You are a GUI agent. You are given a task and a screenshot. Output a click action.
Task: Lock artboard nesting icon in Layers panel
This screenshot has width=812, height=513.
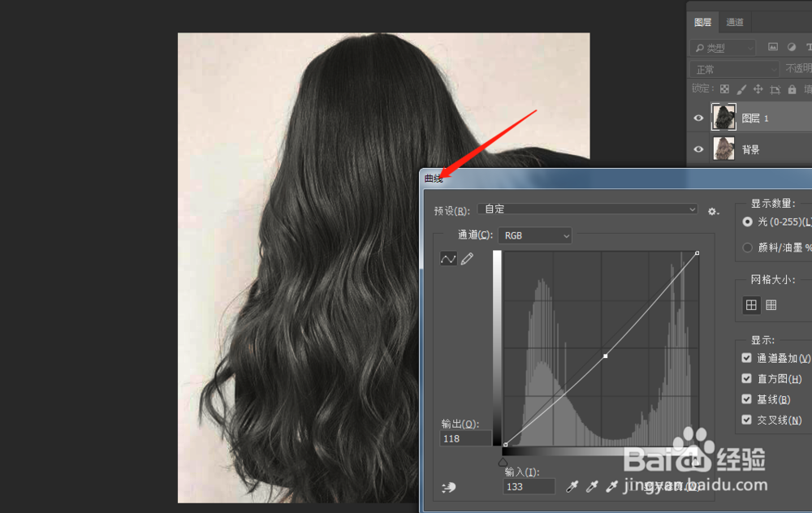coord(775,89)
